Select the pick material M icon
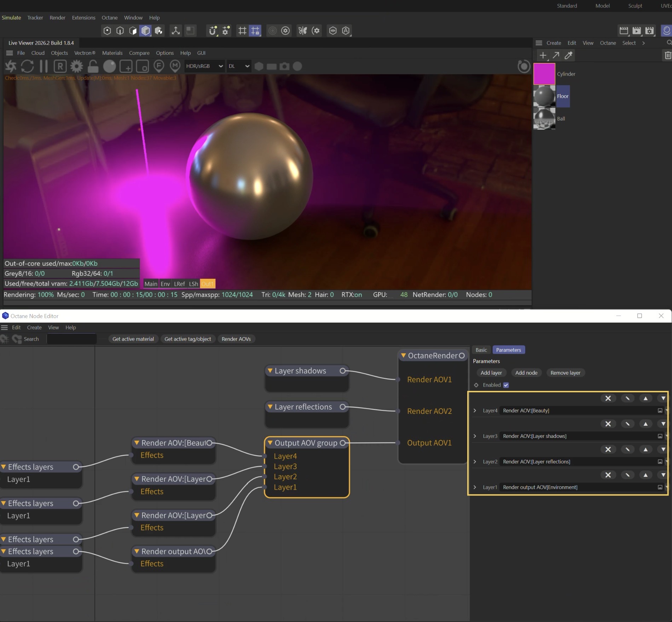Screen dimensions: 672x622 (175, 66)
